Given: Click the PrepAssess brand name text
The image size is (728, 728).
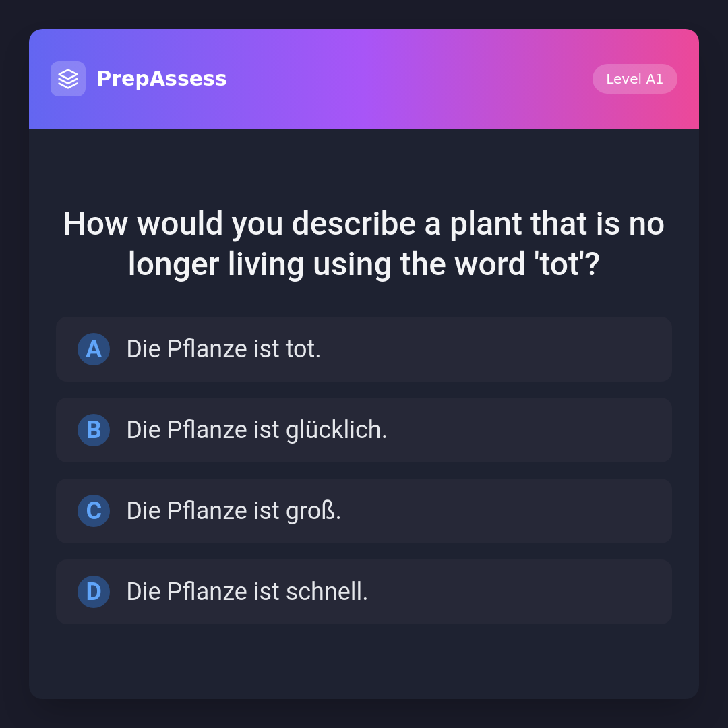Looking at the screenshot, I should [x=162, y=79].
